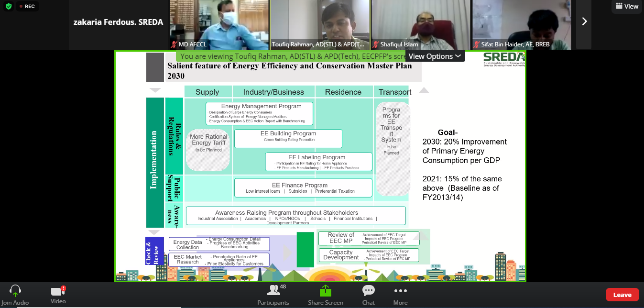Open the Participants panel
Screen dimensions: 644x308
tap(273, 291)
